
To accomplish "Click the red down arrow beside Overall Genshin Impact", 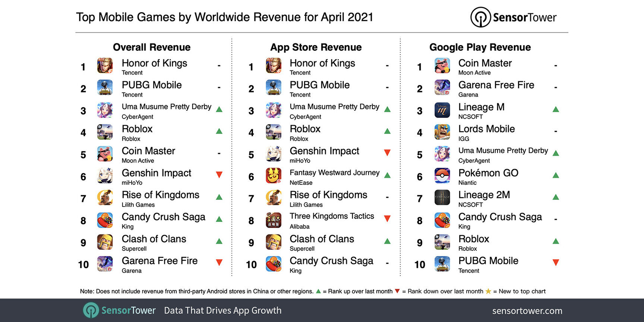I will (x=219, y=174).
